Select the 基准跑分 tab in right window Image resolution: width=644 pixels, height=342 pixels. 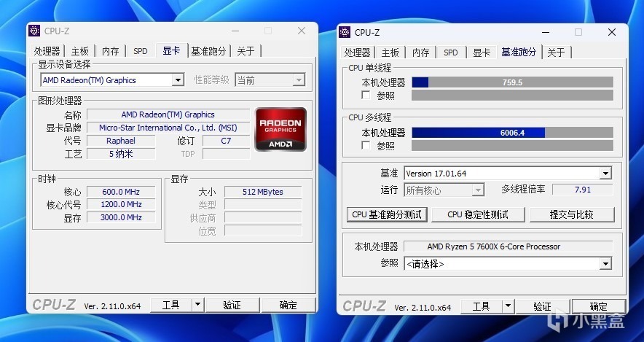(519, 51)
